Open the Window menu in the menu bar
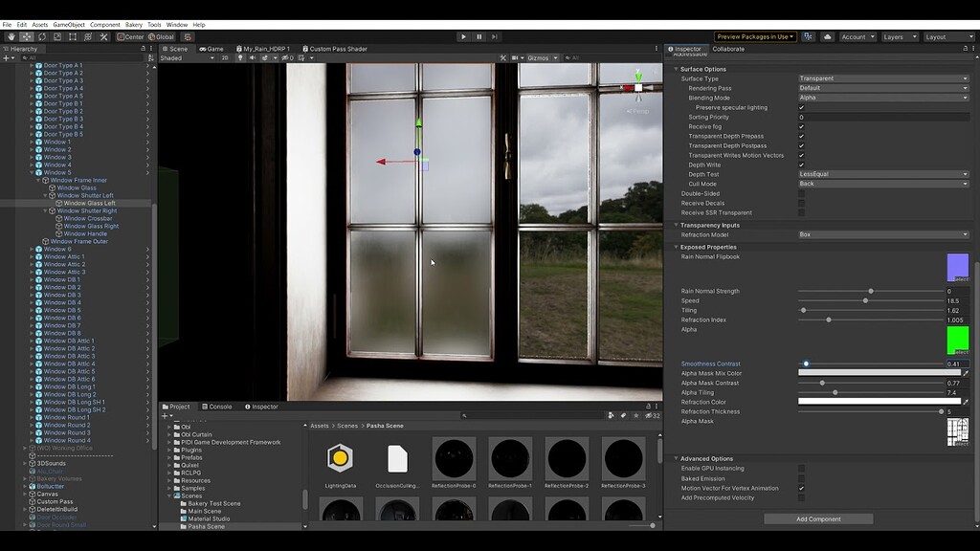980x551 pixels. pos(176,24)
